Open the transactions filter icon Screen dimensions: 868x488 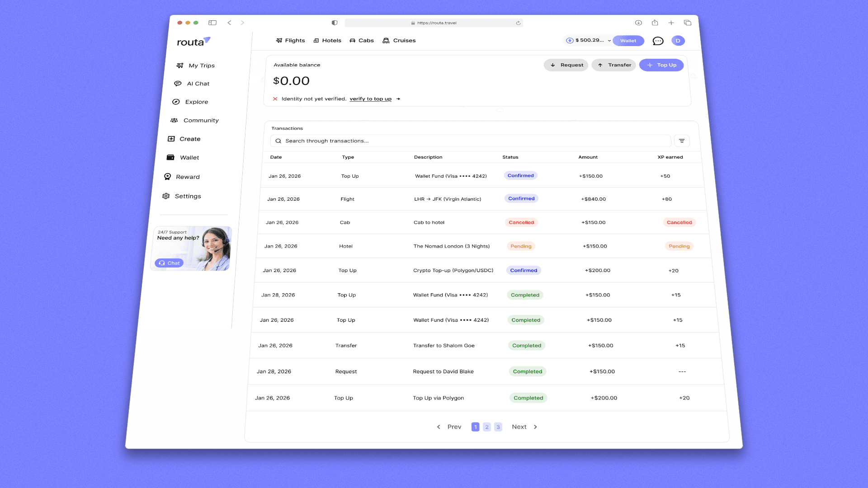point(681,141)
